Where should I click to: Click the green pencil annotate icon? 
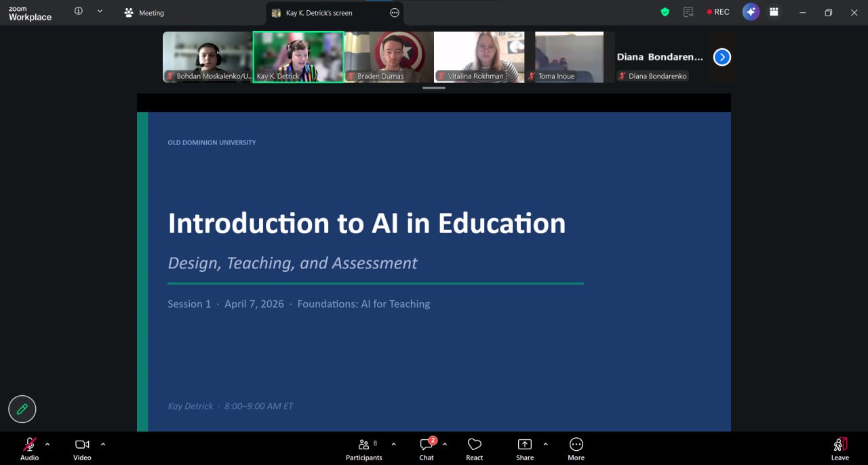tap(22, 409)
